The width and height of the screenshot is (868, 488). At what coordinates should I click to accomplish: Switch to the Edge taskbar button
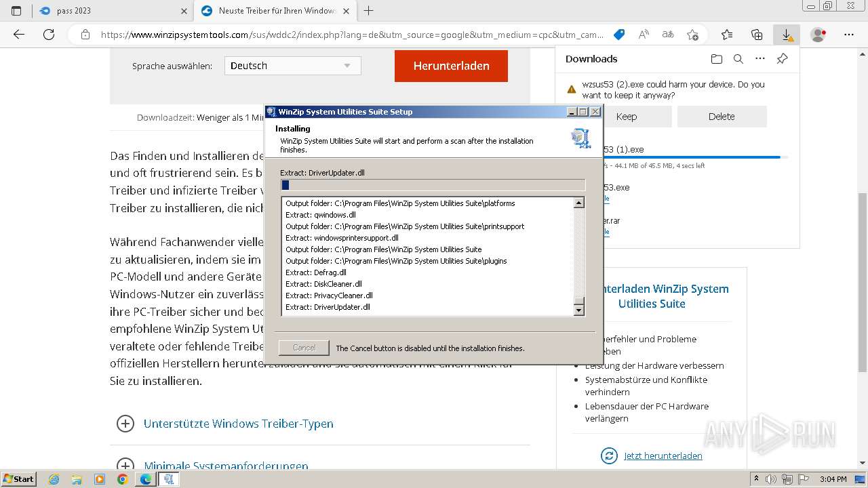click(x=145, y=479)
